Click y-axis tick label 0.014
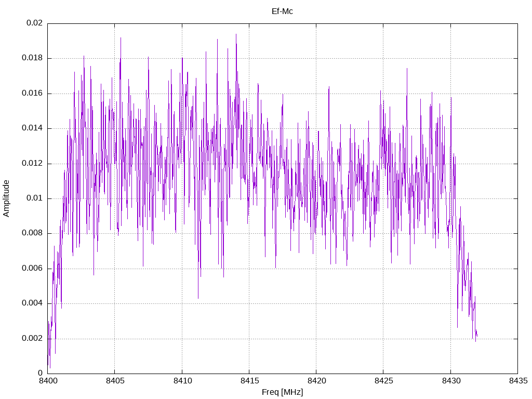532x399 pixels. 32,128
